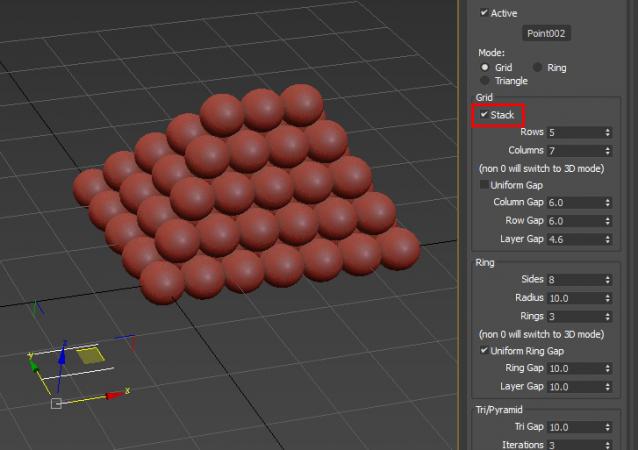Image resolution: width=638 pixels, height=450 pixels.
Task: Click the Iterations value field
Action: pyautogui.click(x=575, y=445)
